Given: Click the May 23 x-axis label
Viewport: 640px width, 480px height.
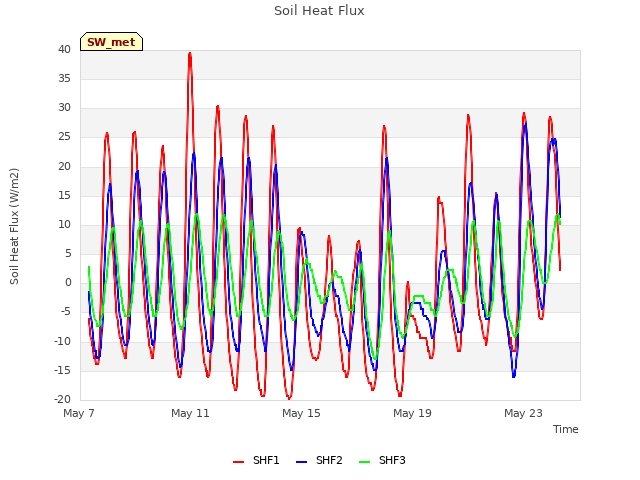Looking at the screenshot, I should pyautogui.click(x=523, y=413).
